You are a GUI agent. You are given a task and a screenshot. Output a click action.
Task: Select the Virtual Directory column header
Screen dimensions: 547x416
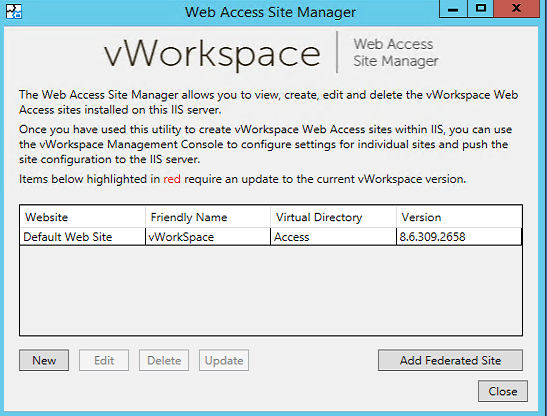click(334, 217)
